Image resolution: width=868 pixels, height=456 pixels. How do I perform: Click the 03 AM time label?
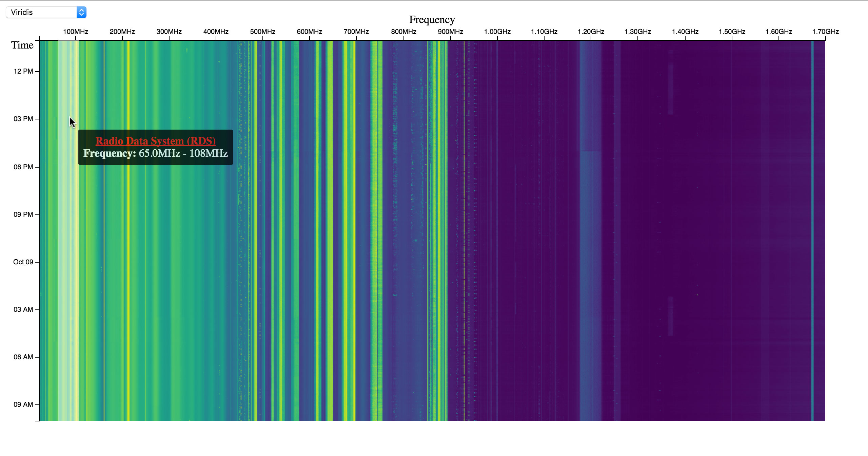click(23, 309)
